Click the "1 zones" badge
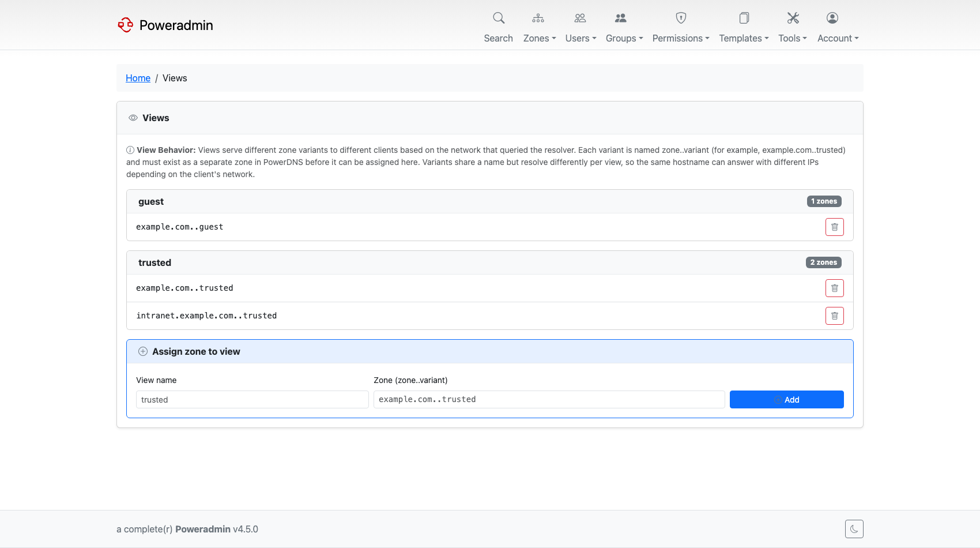Viewport: 980px width, 548px height. [x=824, y=201]
